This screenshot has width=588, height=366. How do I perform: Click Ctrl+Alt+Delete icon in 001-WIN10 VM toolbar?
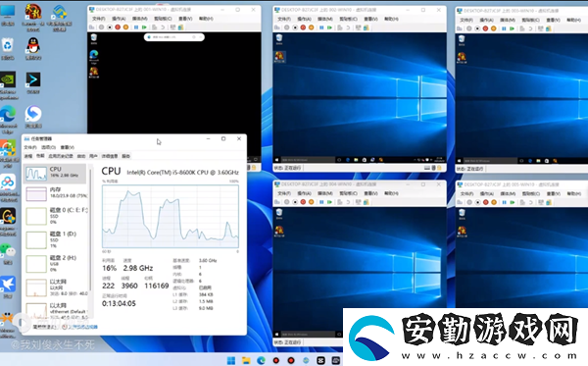92,27
